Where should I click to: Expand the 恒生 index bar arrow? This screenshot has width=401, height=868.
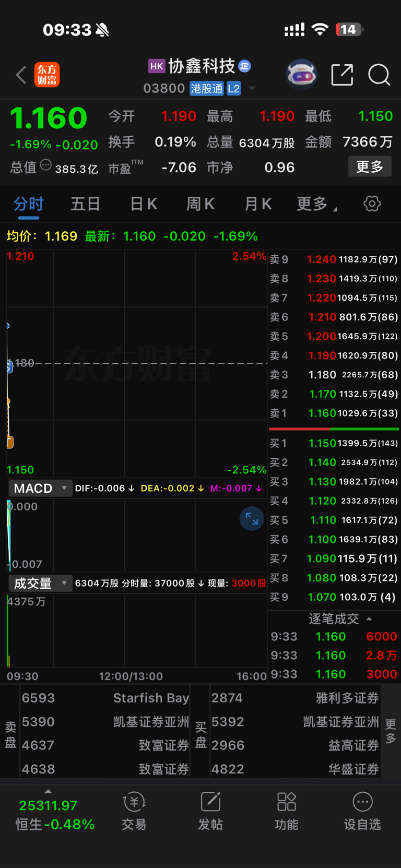[48, 791]
